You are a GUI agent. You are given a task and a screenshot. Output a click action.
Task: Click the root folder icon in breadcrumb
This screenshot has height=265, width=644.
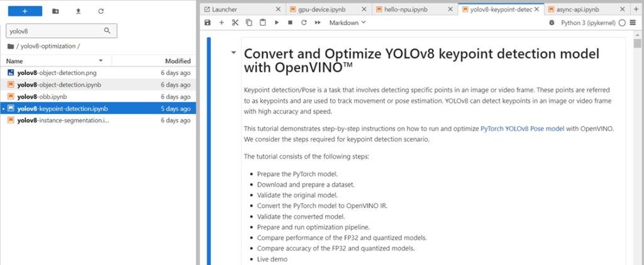11,47
